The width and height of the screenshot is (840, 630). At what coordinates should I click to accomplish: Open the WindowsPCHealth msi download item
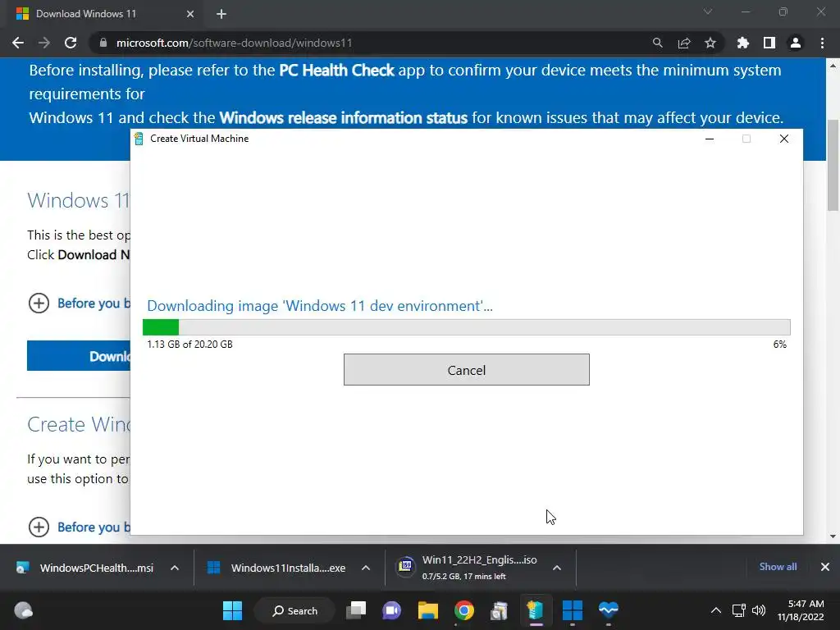[x=84, y=568]
